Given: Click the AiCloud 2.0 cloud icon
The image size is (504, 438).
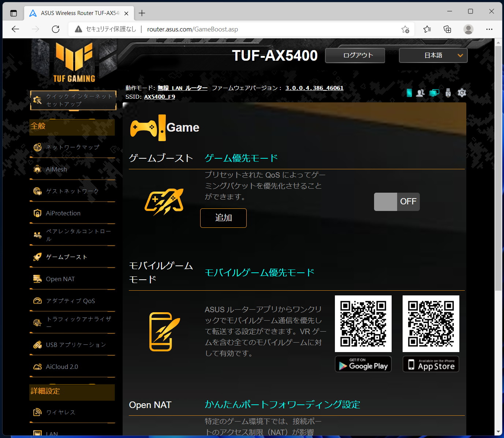Looking at the screenshot, I should 37,367.
